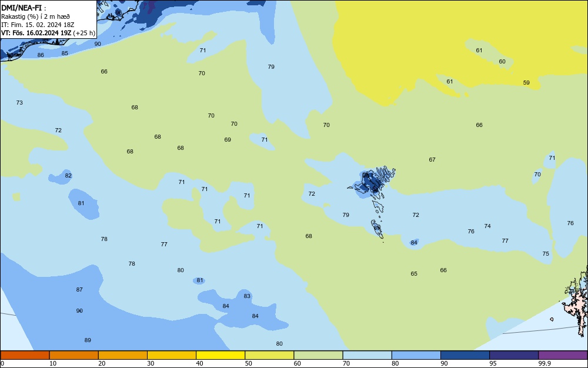Viewport: 588px width, 368px height.
Task: Click the '10' legend tick label
Action: (x=53, y=363)
